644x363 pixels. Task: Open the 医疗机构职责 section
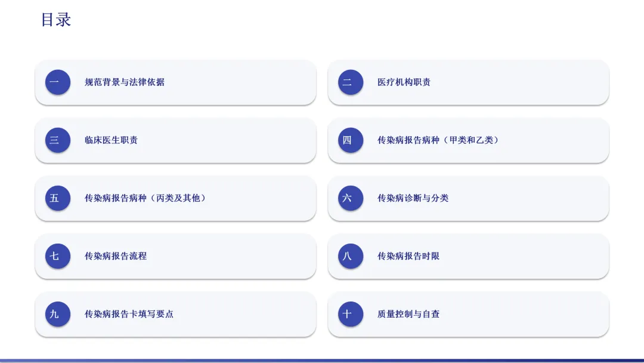tap(404, 82)
